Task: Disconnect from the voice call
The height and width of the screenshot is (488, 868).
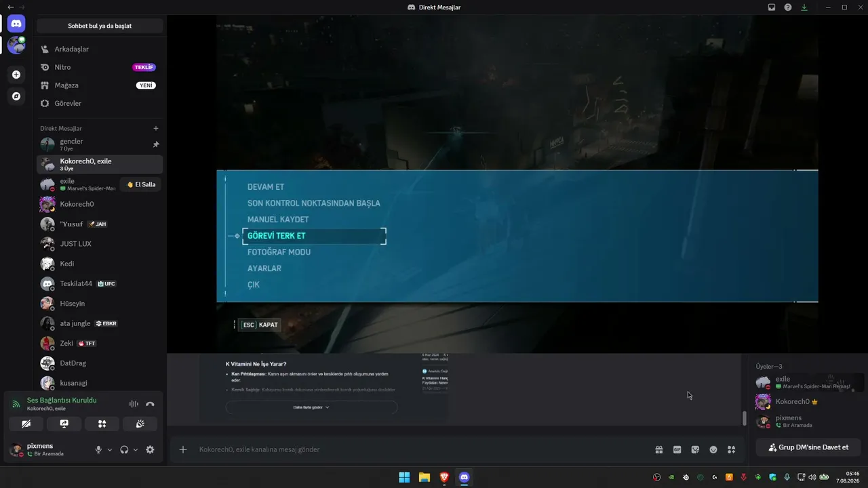Action: [150, 404]
